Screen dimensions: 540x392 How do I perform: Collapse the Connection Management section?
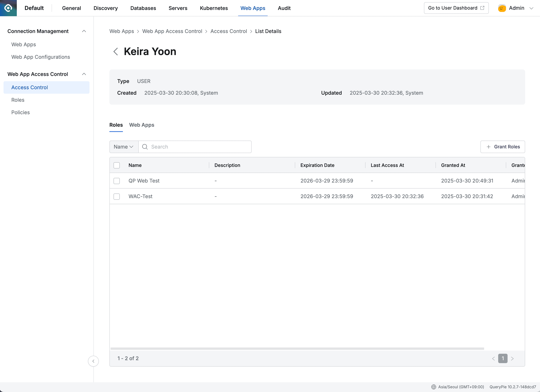pos(84,31)
